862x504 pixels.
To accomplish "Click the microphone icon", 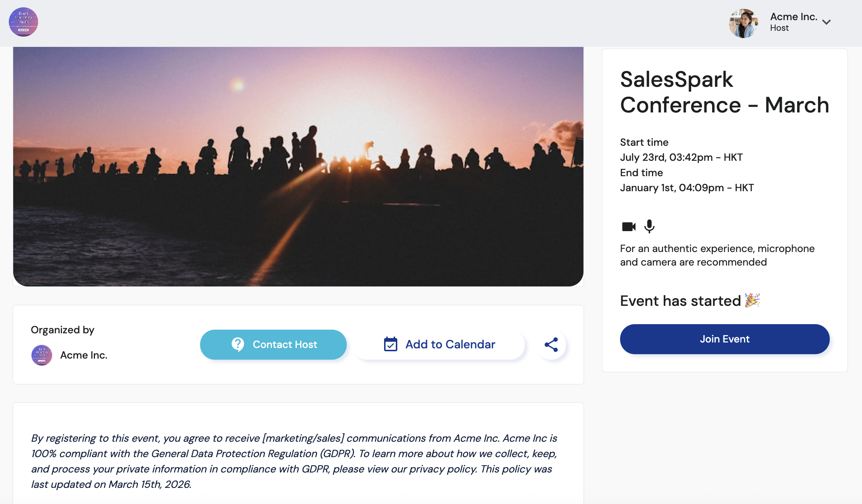I will [x=649, y=226].
